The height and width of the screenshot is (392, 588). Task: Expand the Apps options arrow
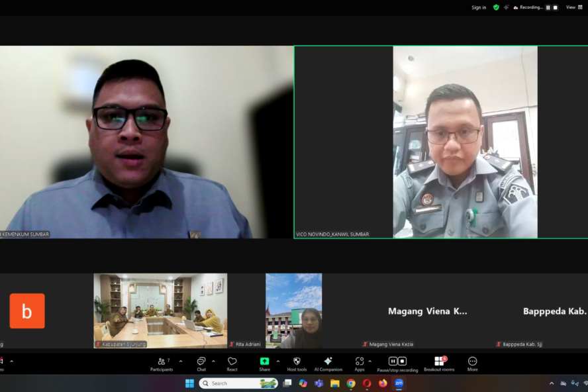click(369, 362)
